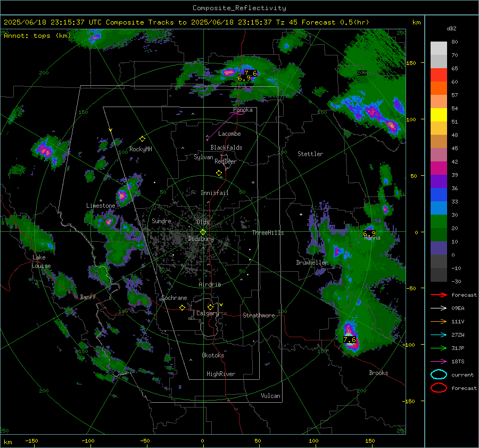Click the Innisfail city label
The width and height of the screenshot is (479, 448).
(x=214, y=193)
